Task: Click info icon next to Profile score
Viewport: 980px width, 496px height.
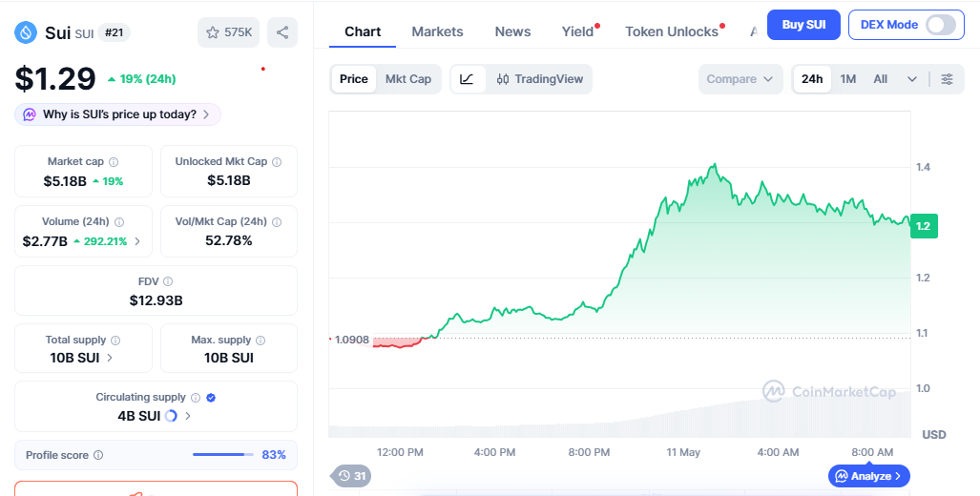Action: (x=98, y=455)
